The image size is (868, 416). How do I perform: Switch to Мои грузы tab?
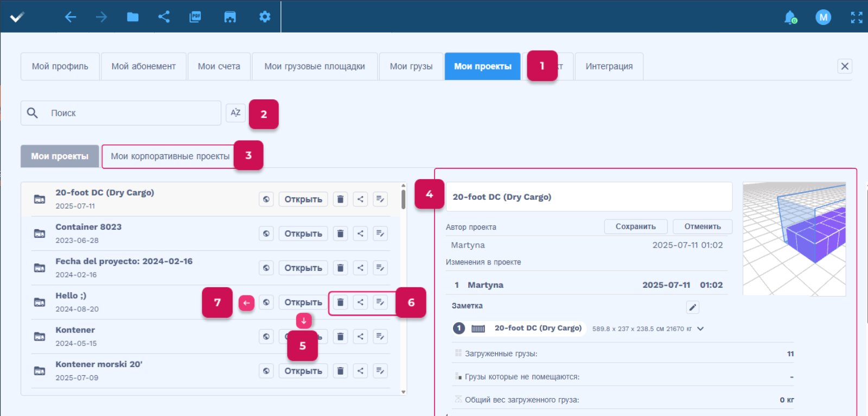pos(411,66)
